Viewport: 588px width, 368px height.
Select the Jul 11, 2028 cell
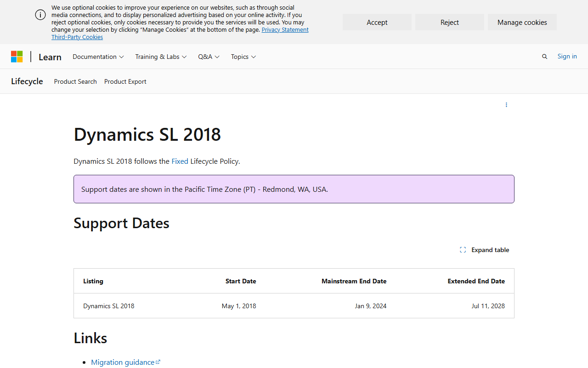488,306
